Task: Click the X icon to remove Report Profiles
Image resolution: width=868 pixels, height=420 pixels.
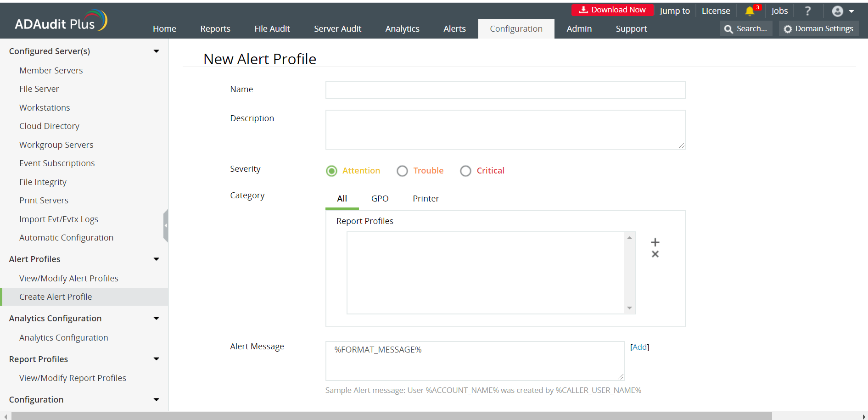Action: (x=655, y=254)
